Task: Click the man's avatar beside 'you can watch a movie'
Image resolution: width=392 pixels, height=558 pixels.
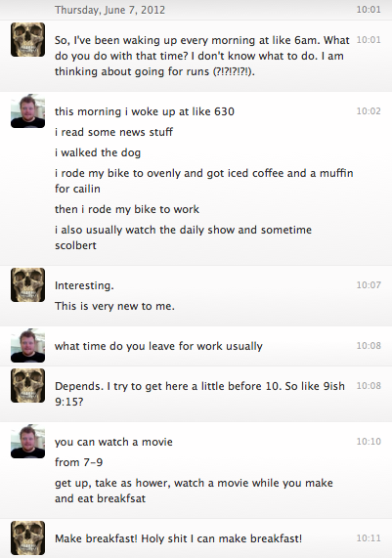Action: tap(27, 442)
